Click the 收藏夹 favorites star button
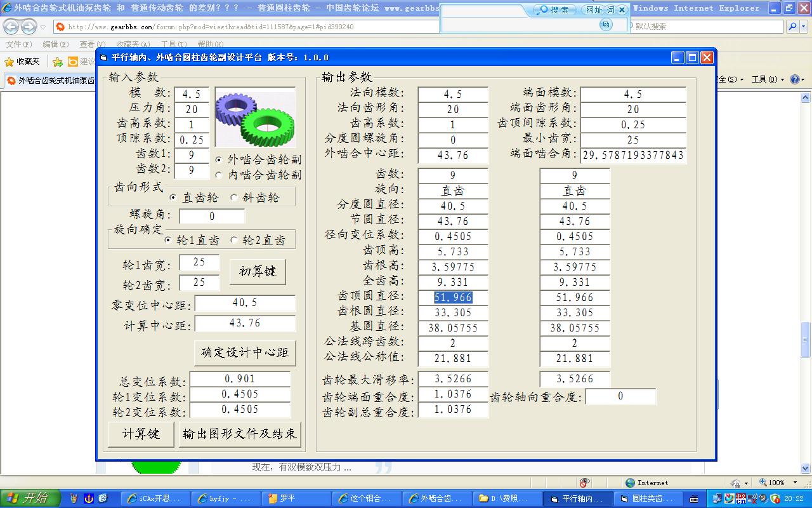 coord(22,62)
